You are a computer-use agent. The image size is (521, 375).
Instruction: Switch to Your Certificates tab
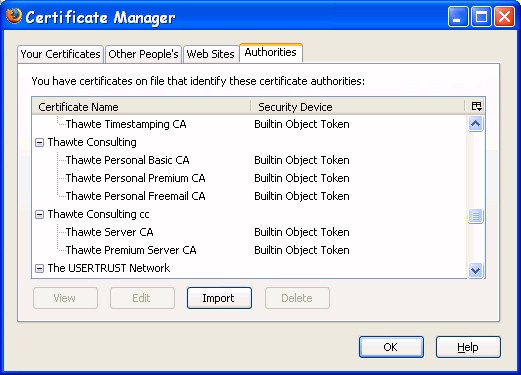60,54
